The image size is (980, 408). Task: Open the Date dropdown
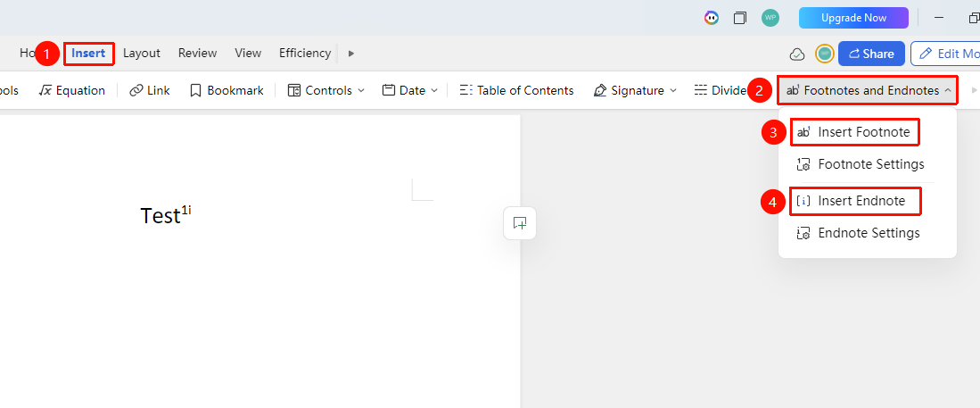(x=410, y=91)
